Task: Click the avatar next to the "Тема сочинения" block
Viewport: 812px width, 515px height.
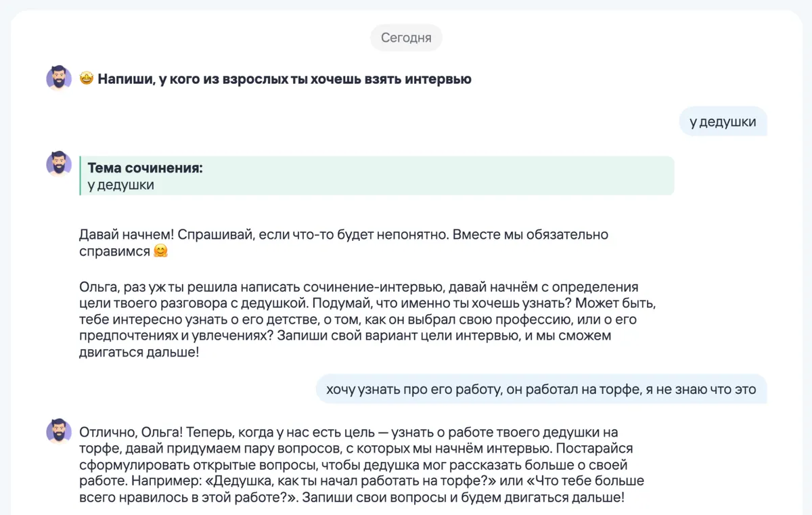Action: point(59,164)
